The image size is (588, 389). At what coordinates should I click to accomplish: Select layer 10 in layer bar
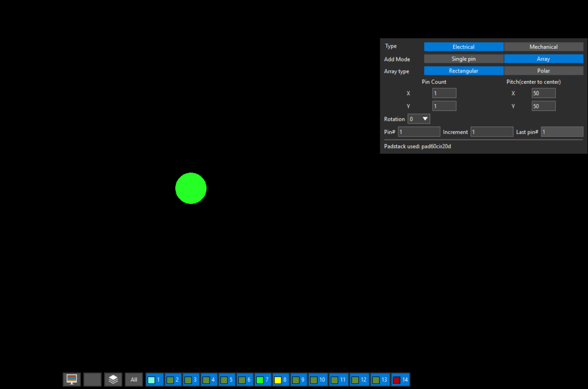pos(318,380)
